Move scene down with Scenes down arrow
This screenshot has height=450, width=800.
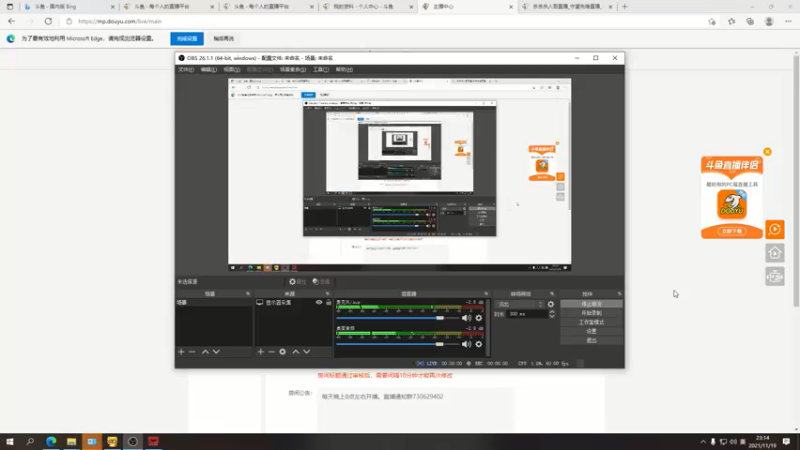point(216,352)
